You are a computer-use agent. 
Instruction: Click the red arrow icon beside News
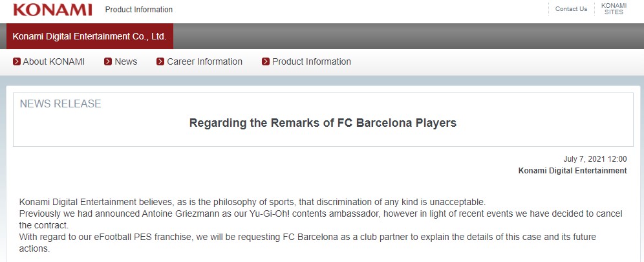pos(109,61)
